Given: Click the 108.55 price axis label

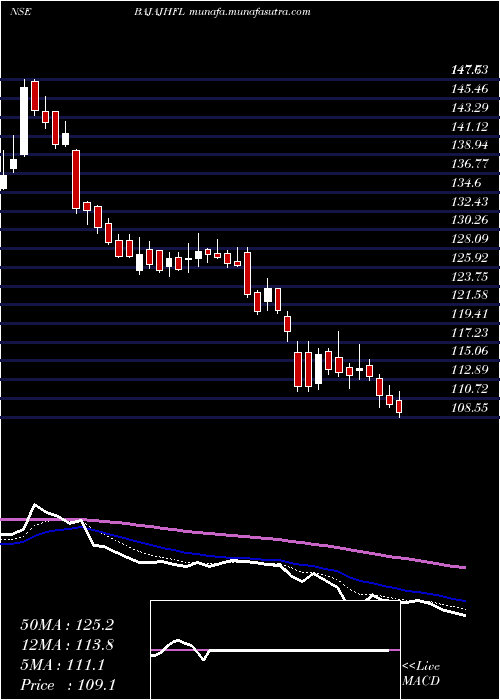Looking at the screenshot, I should tap(469, 408).
